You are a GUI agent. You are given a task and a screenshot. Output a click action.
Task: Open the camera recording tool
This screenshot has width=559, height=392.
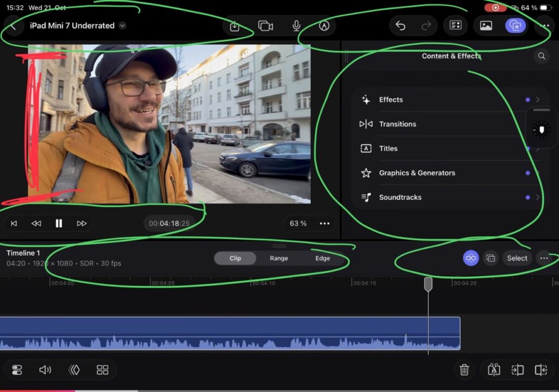pos(266,26)
